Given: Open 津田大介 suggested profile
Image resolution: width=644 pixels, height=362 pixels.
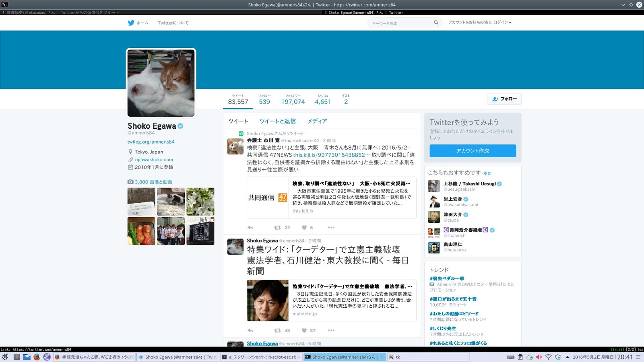Looking at the screenshot, I should coord(453,214).
